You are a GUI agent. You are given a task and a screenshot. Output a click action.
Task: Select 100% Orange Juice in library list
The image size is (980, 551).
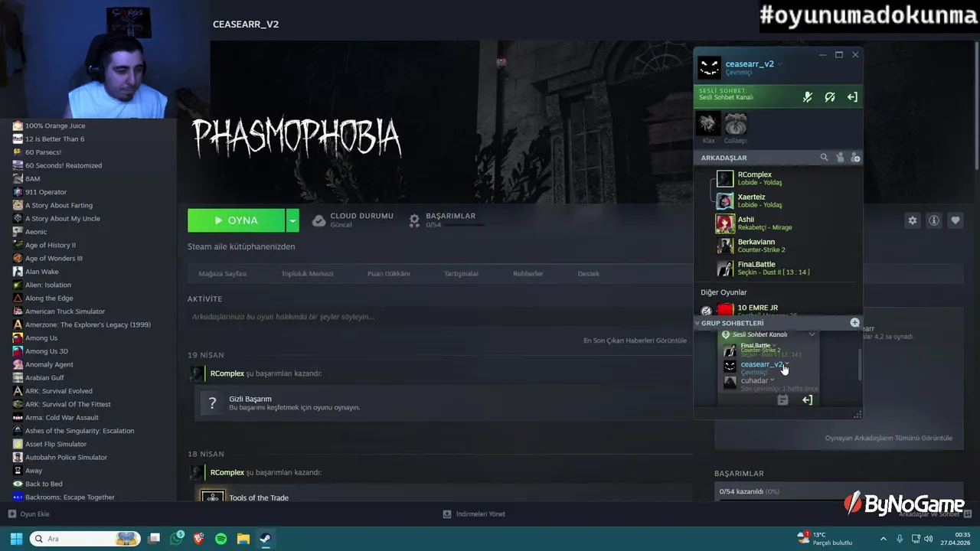coord(55,126)
